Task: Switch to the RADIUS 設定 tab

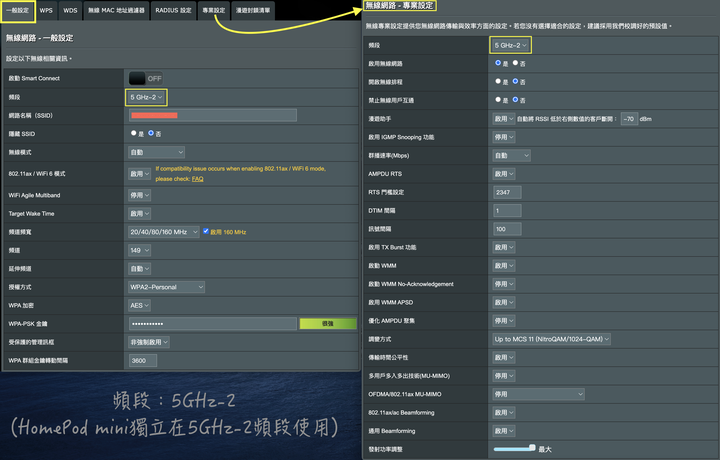Action: [x=173, y=11]
